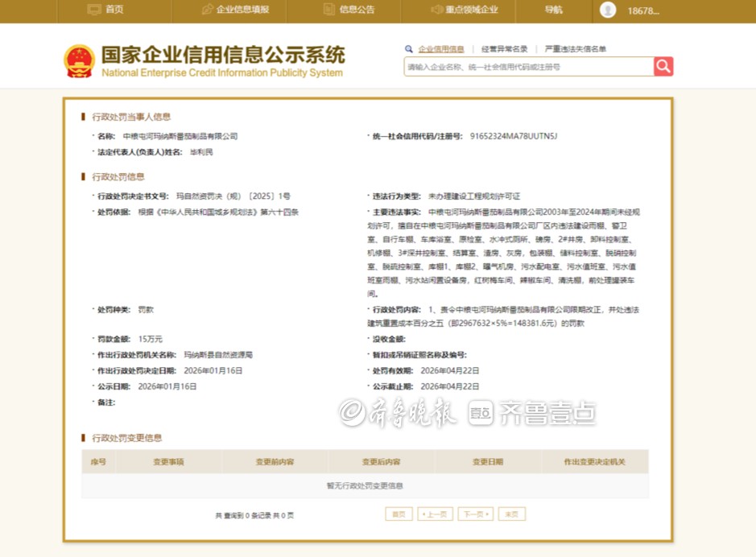Open the 导航 menu item
The width and height of the screenshot is (756, 557).
tap(554, 10)
